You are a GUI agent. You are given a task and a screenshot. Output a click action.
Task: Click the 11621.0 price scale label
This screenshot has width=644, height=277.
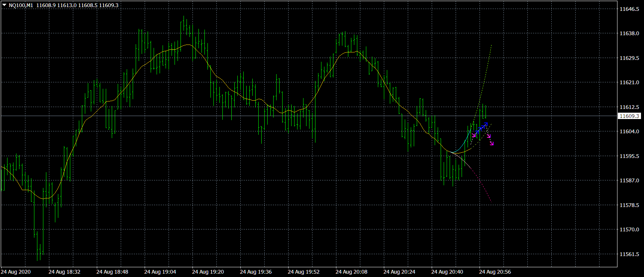pyautogui.click(x=629, y=82)
